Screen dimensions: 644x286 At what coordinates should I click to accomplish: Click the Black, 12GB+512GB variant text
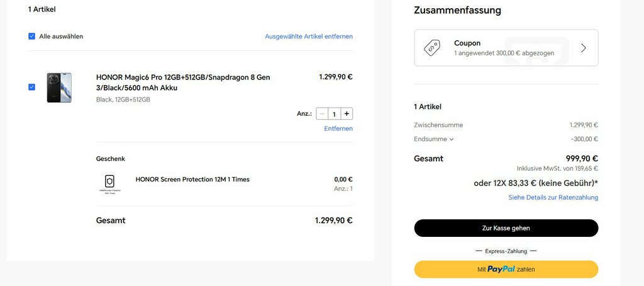click(123, 100)
